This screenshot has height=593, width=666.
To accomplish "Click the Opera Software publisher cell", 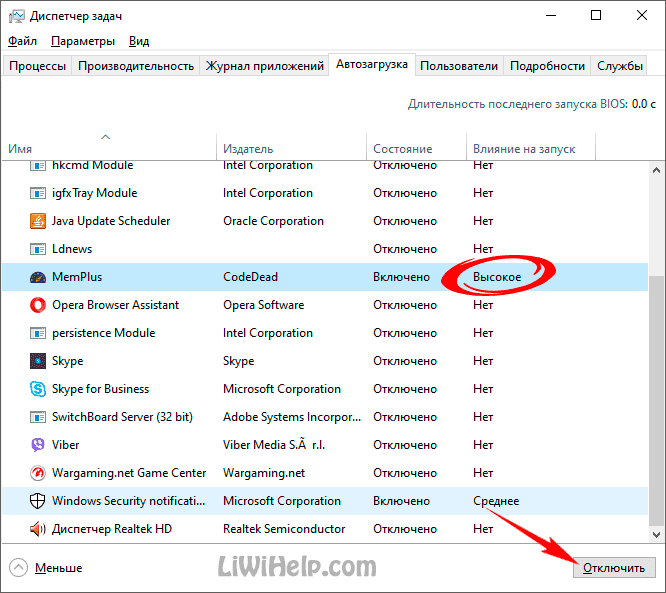I will pyautogui.click(x=263, y=305).
